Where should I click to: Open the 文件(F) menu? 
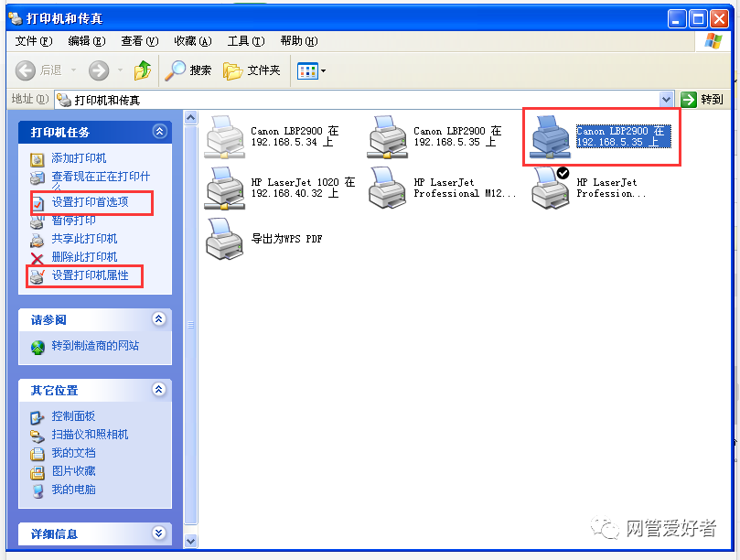pyautogui.click(x=34, y=41)
